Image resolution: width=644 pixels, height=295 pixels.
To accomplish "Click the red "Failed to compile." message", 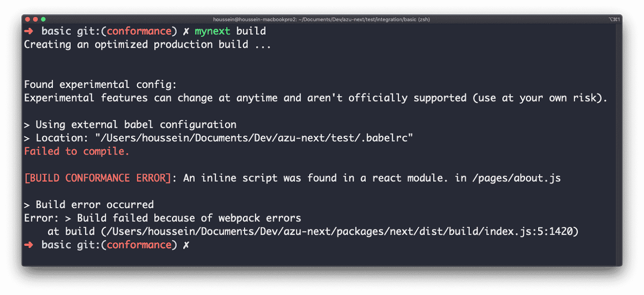I will (x=76, y=152).
